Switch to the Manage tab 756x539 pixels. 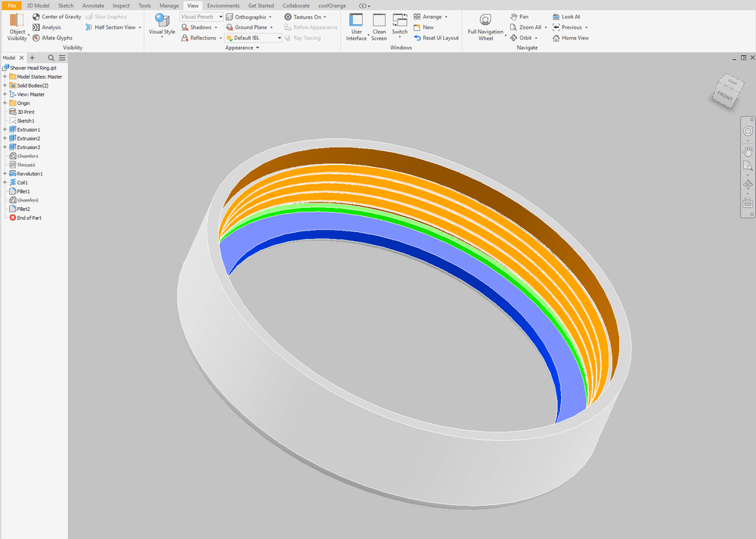pyautogui.click(x=169, y=5)
